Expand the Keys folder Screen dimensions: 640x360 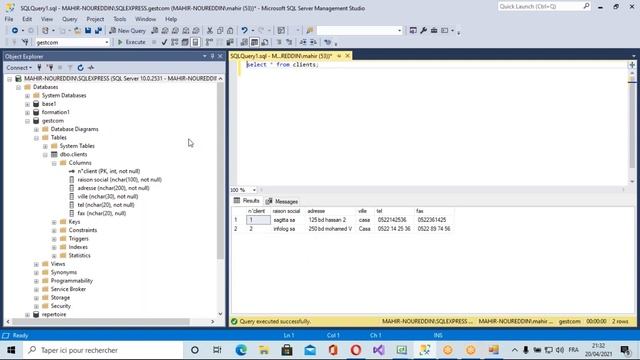[x=54, y=222]
